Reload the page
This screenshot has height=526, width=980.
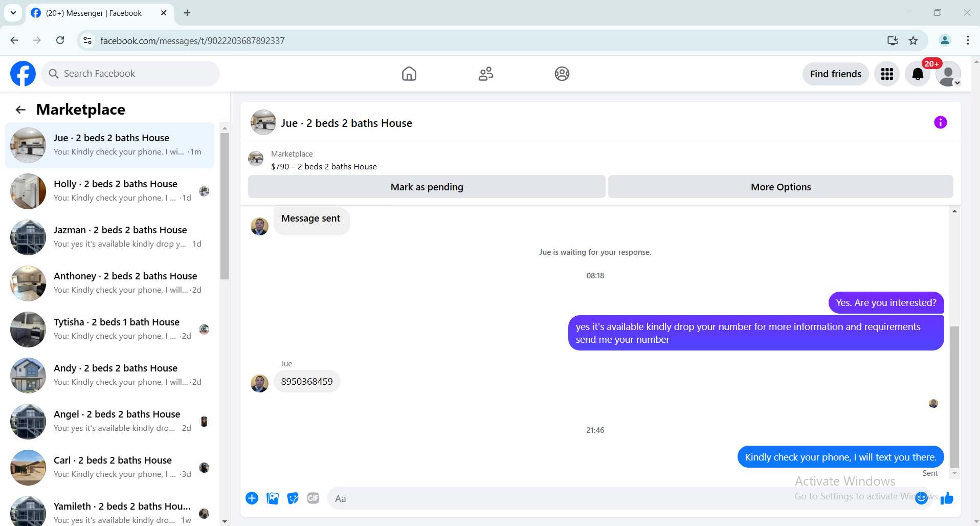click(60, 40)
